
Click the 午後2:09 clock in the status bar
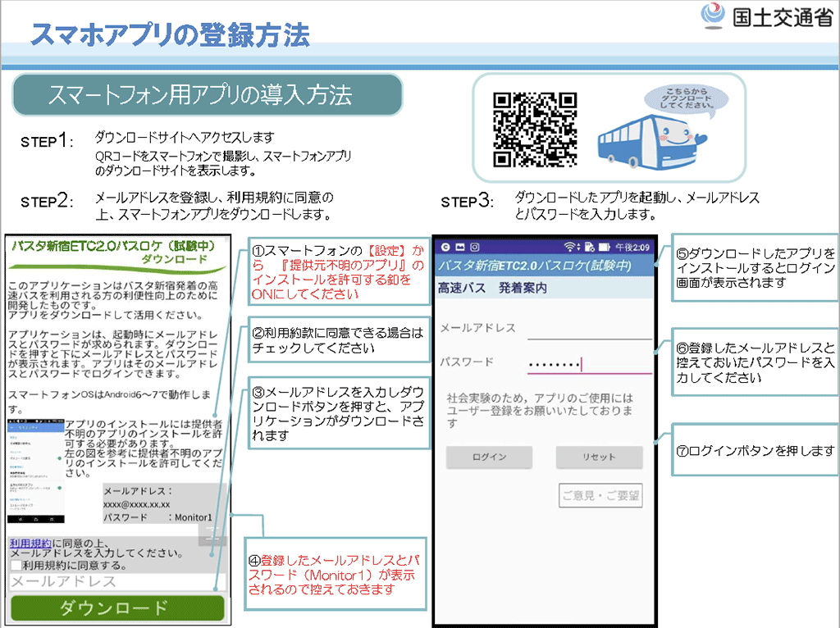632,248
